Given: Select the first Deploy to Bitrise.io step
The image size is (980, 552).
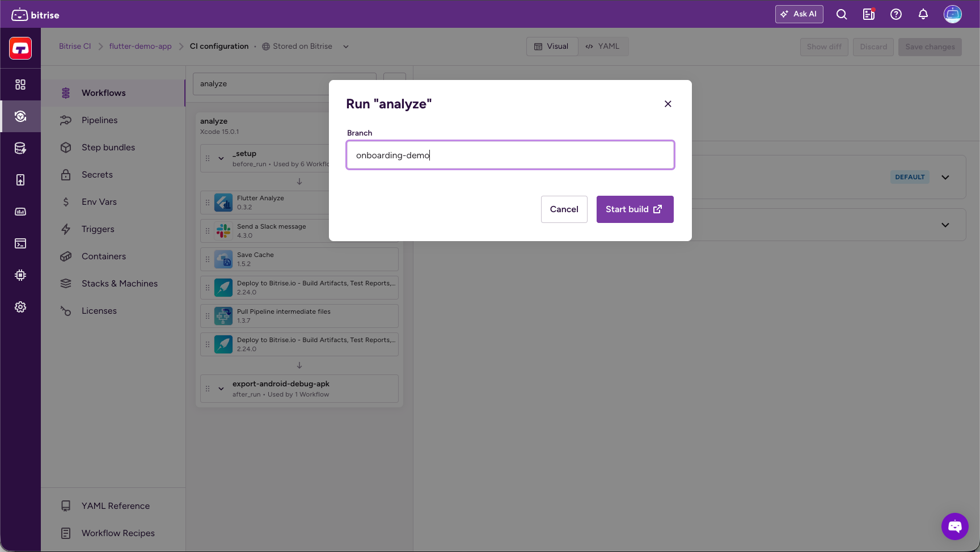Looking at the screenshot, I should (x=299, y=288).
